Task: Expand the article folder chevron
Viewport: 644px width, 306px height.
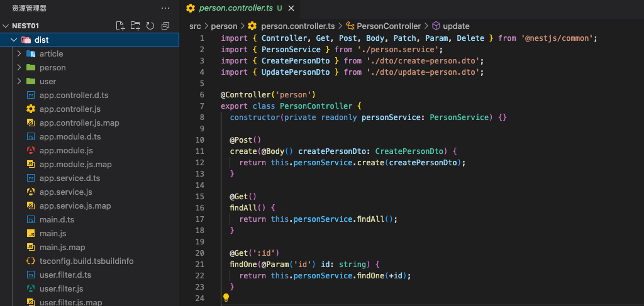Action: click(x=19, y=54)
